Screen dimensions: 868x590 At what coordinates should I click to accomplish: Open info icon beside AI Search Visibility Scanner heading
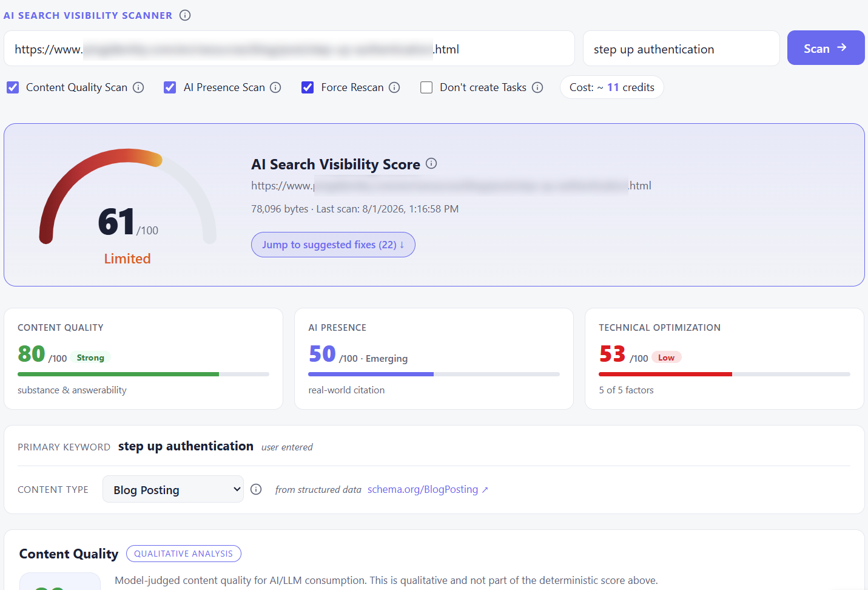tap(185, 15)
